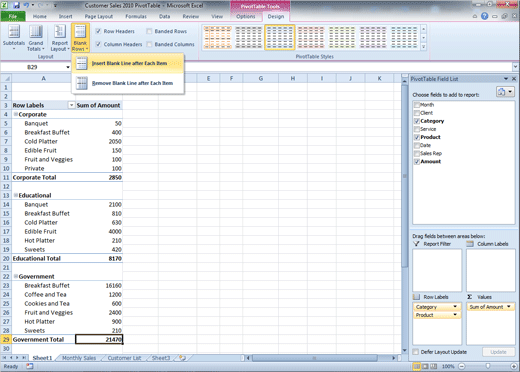Switch to the Insert ribbon tab

point(65,16)
